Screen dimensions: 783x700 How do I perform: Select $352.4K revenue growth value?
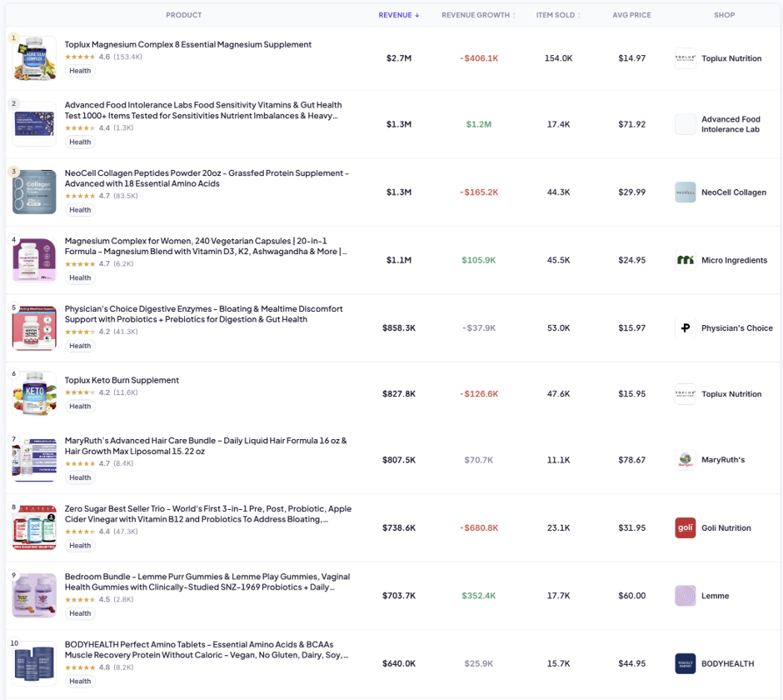(x=479, y=596)
